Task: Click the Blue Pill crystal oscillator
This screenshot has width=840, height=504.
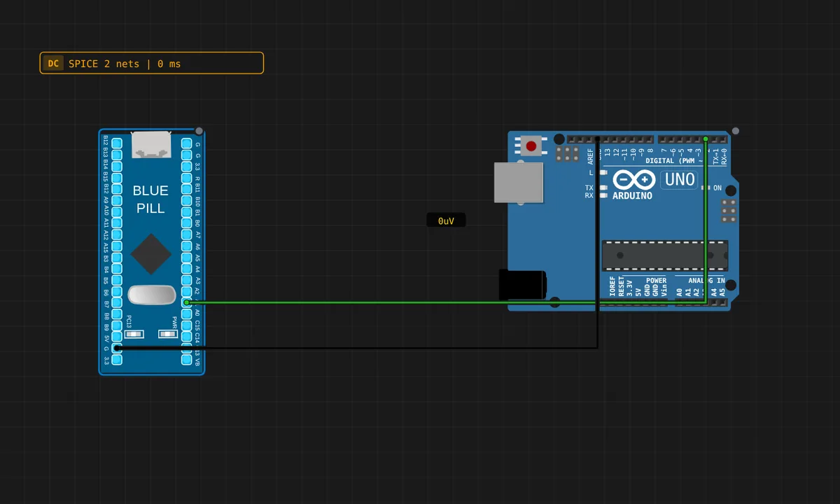Action: tap(152, 295)
